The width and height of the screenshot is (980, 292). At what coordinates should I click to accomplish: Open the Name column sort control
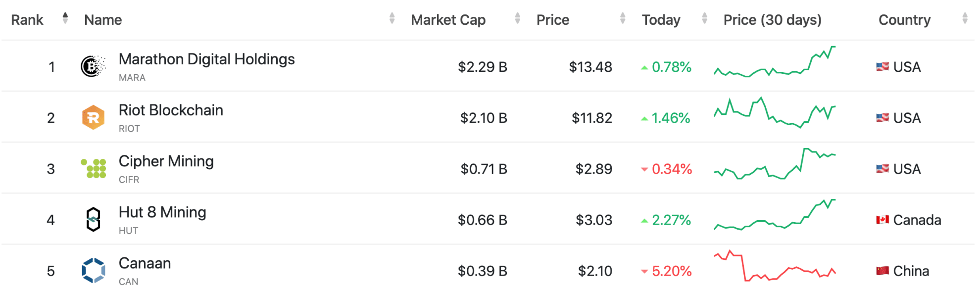pos(392,19)
